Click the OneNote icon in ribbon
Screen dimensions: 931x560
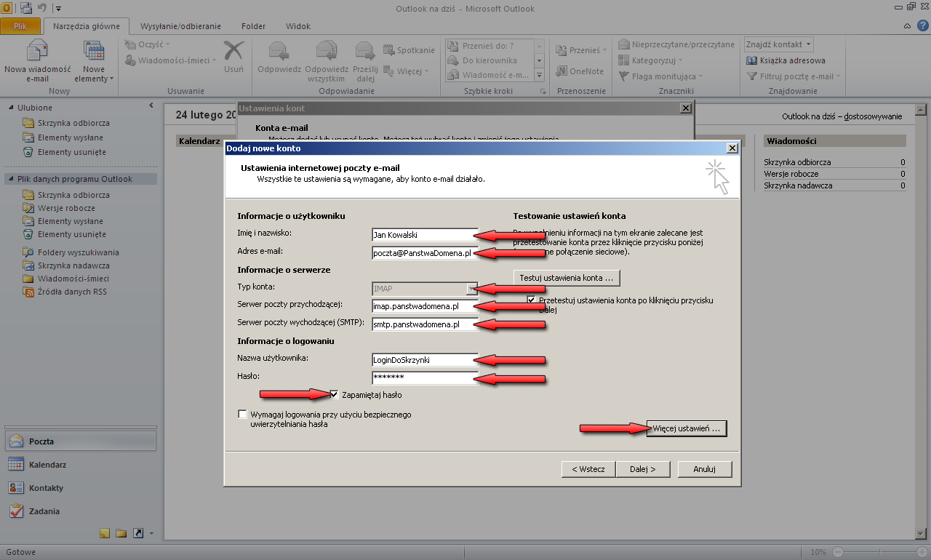point(580,71)
